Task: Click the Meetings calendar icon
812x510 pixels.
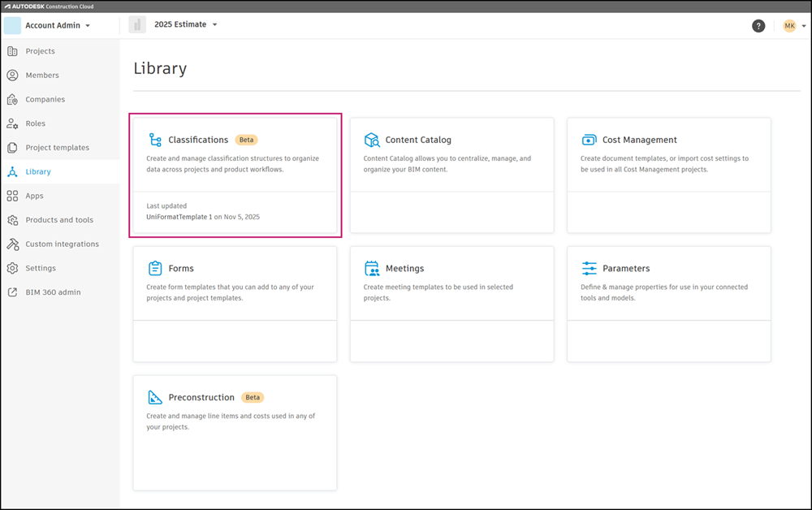Action: pos(372,268)
